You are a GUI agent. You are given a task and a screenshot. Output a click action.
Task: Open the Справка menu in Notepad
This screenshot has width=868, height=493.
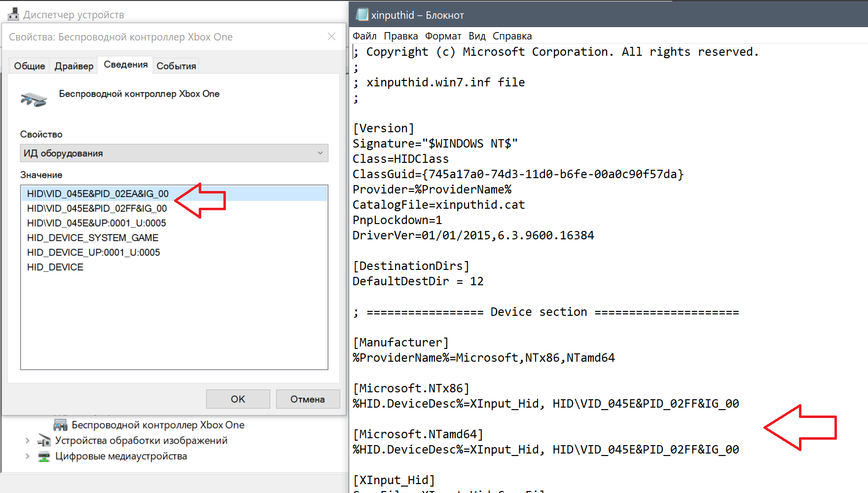point(512,36)
